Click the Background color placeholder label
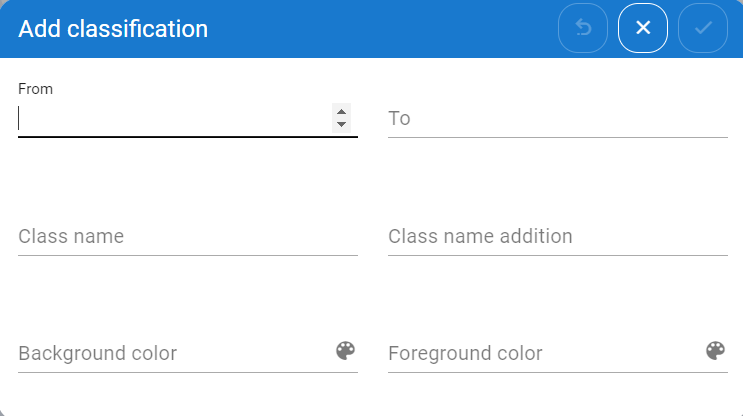The height and width of the screenshot is (416, 743). coord(97,354)
